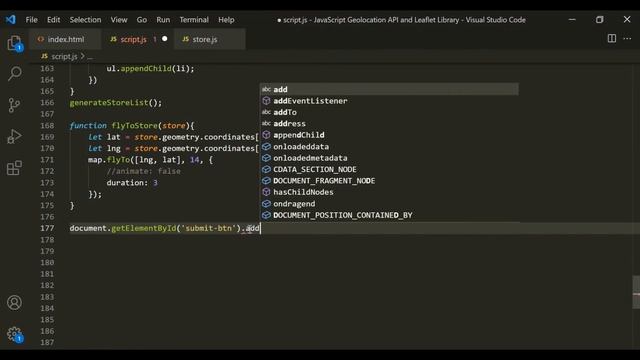The height and width of the screenshot is (360, 640).
Task: Select the 'add' autocomplete suggestion
Action: point(389,89)
